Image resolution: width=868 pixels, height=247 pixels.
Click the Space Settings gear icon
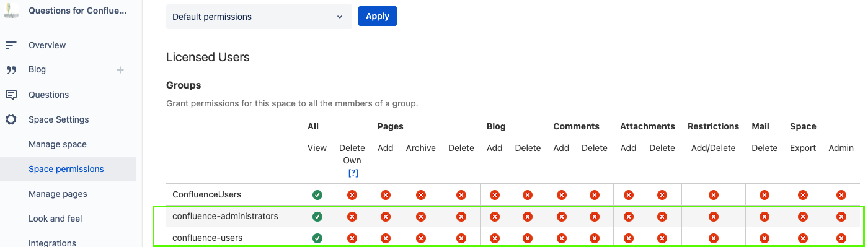point(11,119)
